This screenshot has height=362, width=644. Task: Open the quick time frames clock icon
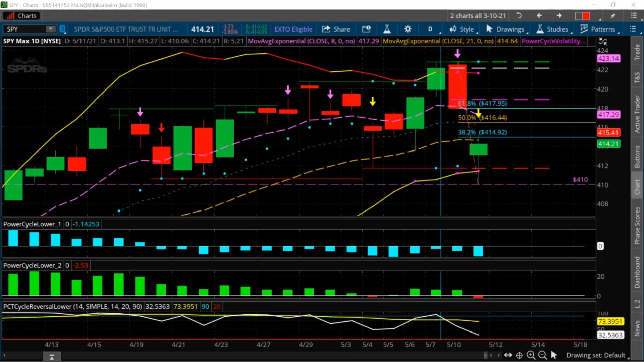coord(366,29)
